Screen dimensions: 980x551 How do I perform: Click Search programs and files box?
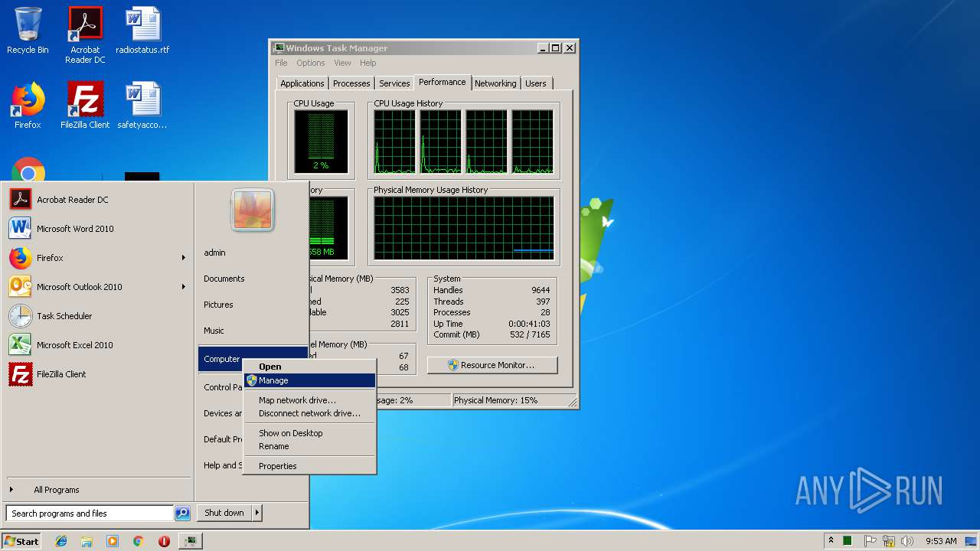tap(90, 514)
